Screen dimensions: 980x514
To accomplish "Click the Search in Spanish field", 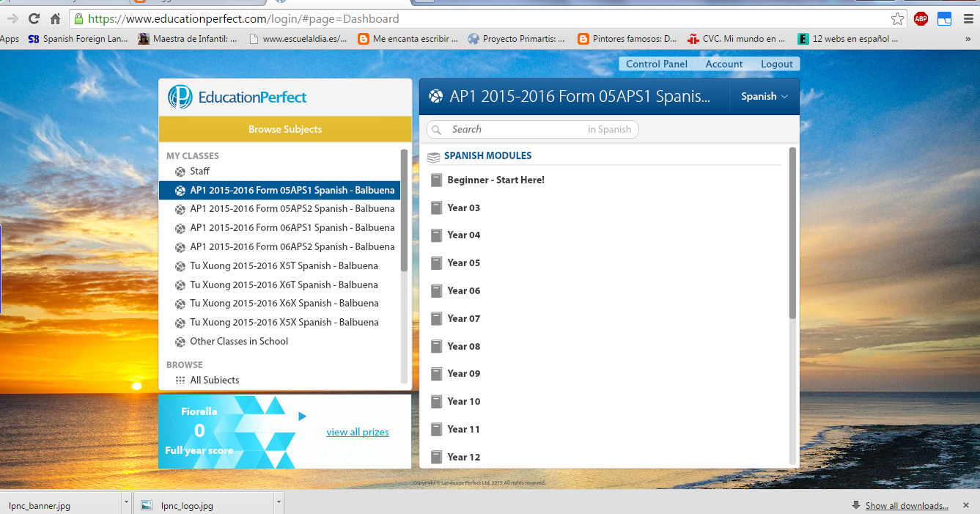I will pos(533,130).
